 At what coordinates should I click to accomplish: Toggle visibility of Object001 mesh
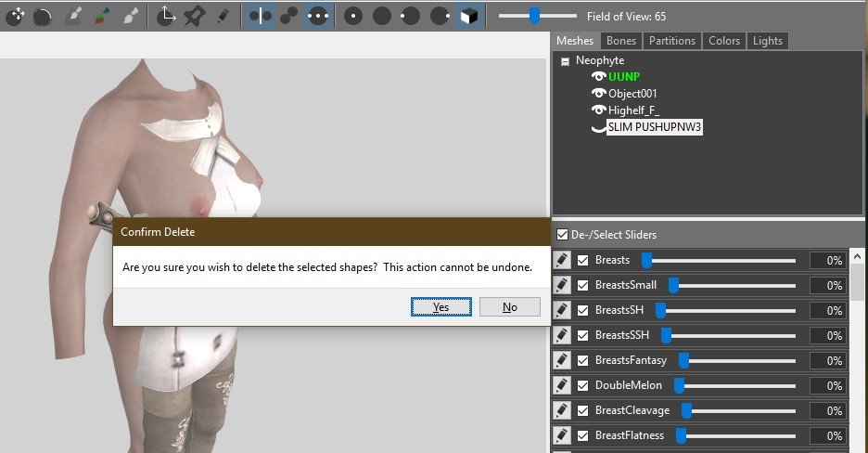[598, 94]
